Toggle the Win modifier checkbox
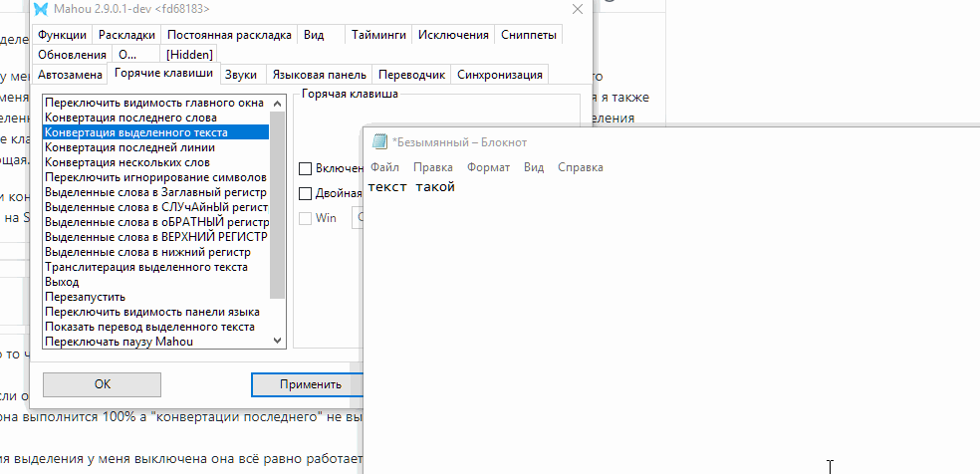 [305, 218]
